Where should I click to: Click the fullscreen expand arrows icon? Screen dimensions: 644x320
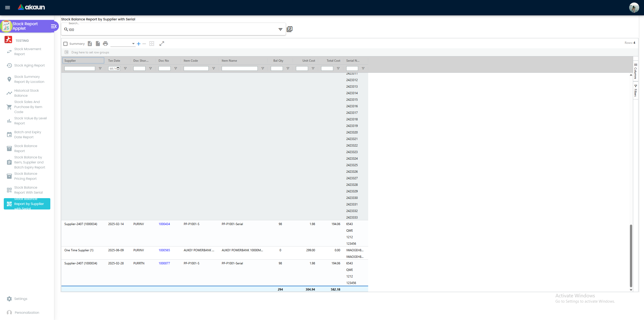[x=162, y=44]
